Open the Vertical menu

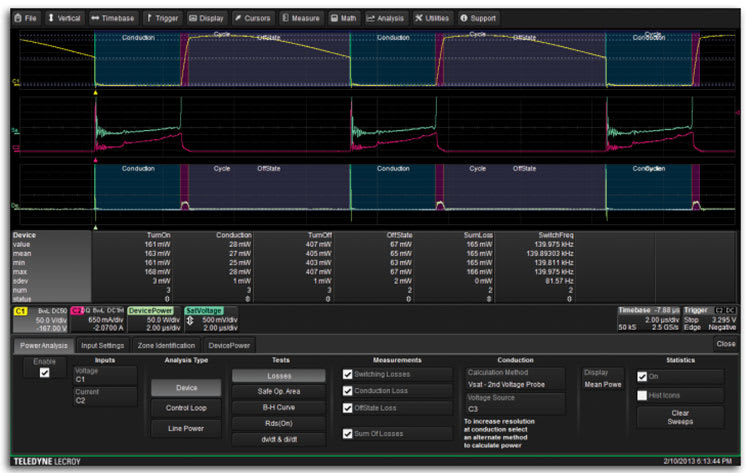[x=64, y=18]
